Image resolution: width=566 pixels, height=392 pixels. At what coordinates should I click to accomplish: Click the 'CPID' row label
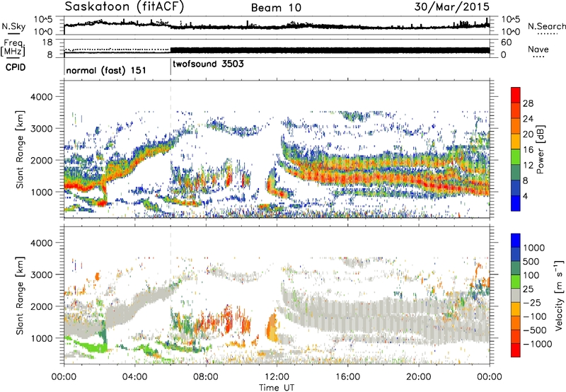point(15,67)
